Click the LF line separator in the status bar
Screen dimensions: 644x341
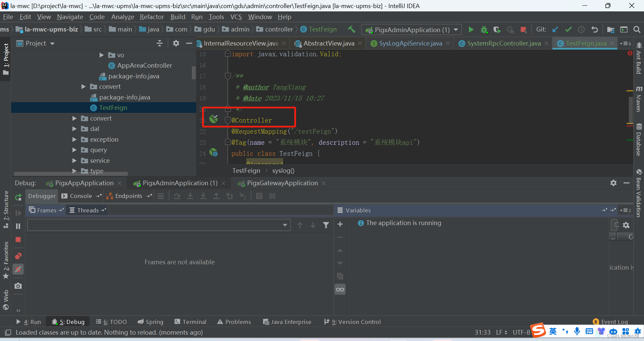point(502,332)
